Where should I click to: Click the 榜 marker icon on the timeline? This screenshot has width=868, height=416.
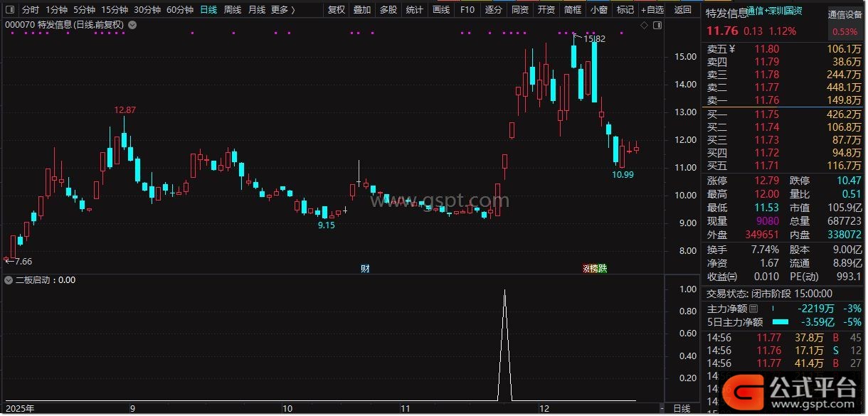pyautogui.click(x=594, y=268)
